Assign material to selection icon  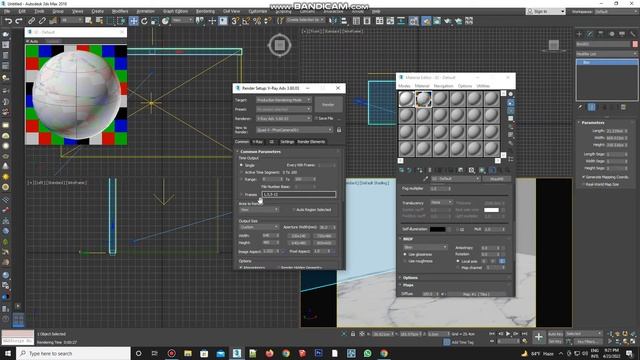point(420,170)
